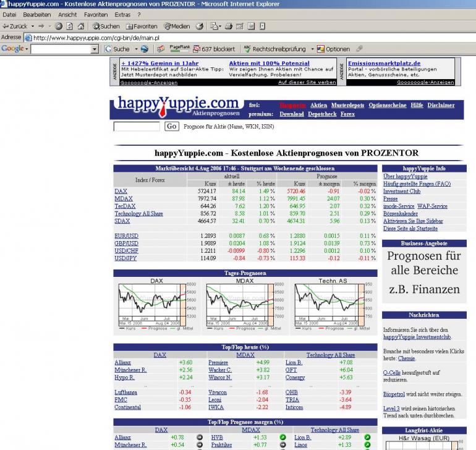Screen dimensions: 476x450
Task: Open the Favoriten toolbar button
Action: click(x=142, y=27)
